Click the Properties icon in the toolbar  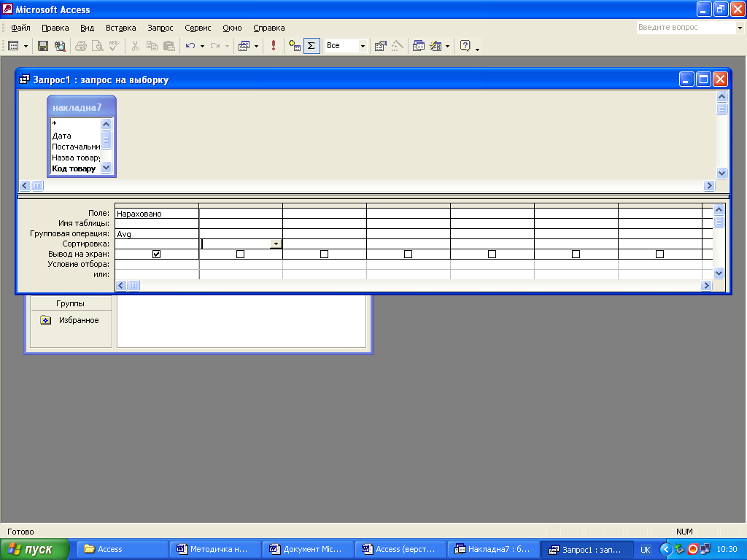click(380, 46)
